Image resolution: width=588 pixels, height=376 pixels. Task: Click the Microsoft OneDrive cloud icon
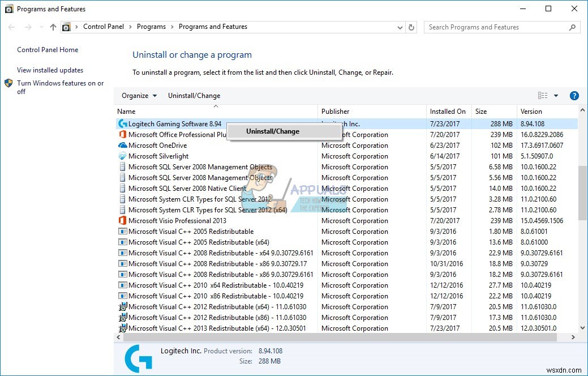click(122, 145)
